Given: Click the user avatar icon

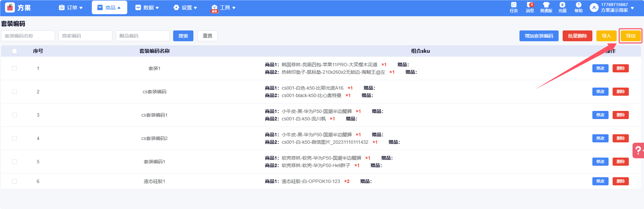Looking at the screenshot, I should point(594,7).
